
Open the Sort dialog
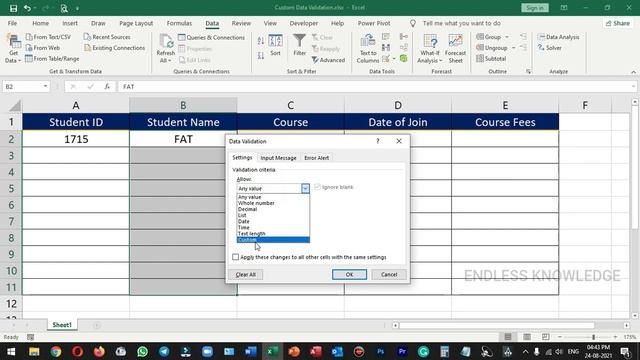point(276,45)
